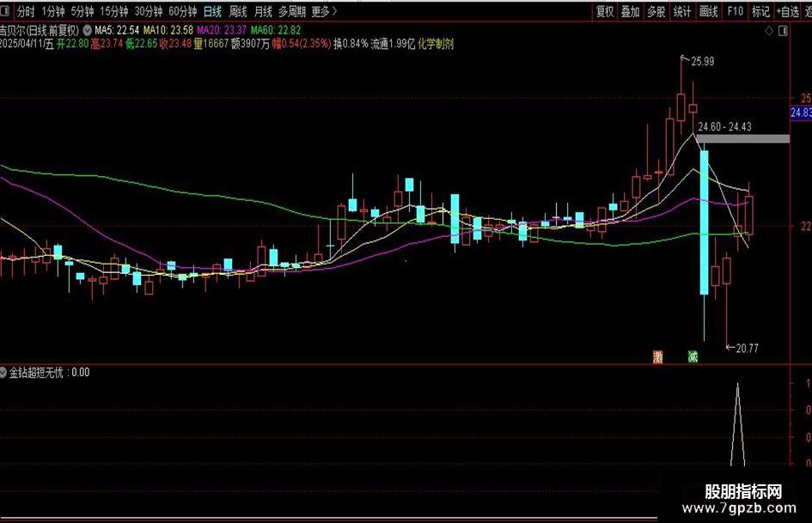Click the 2025/04/11/五 date text
Image resolution: width=812 pixels, height=523 pixels.
(x=27, y=44)
